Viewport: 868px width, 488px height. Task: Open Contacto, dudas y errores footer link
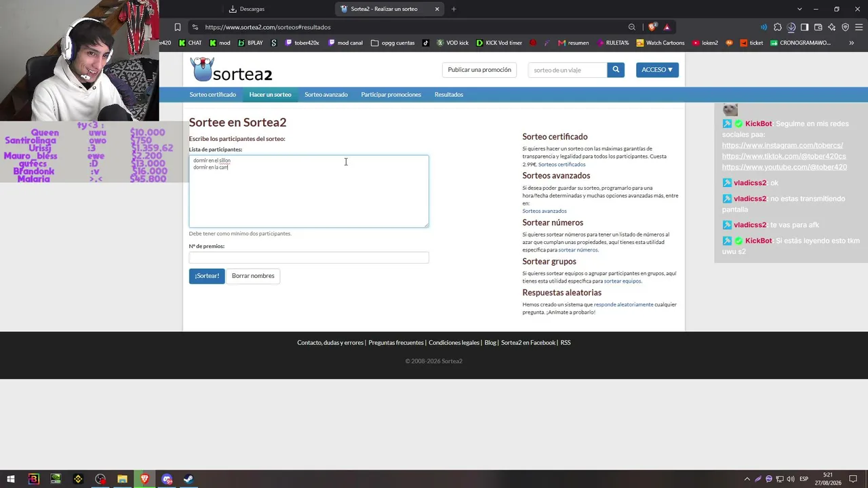click(x=330, y=343)
